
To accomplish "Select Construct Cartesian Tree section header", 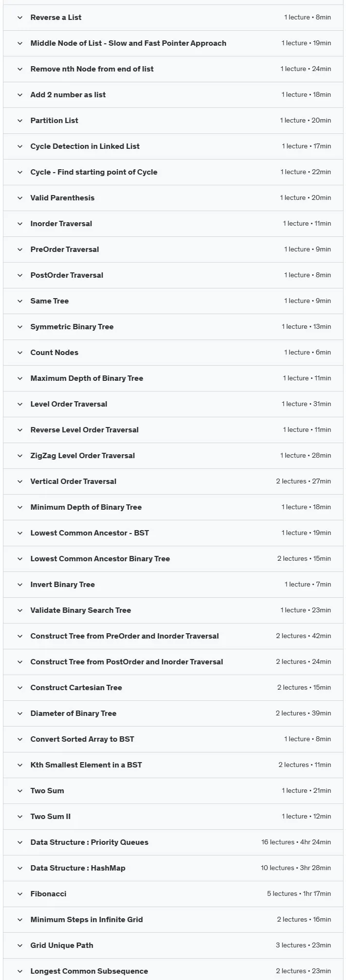I will tap(173, 688).
